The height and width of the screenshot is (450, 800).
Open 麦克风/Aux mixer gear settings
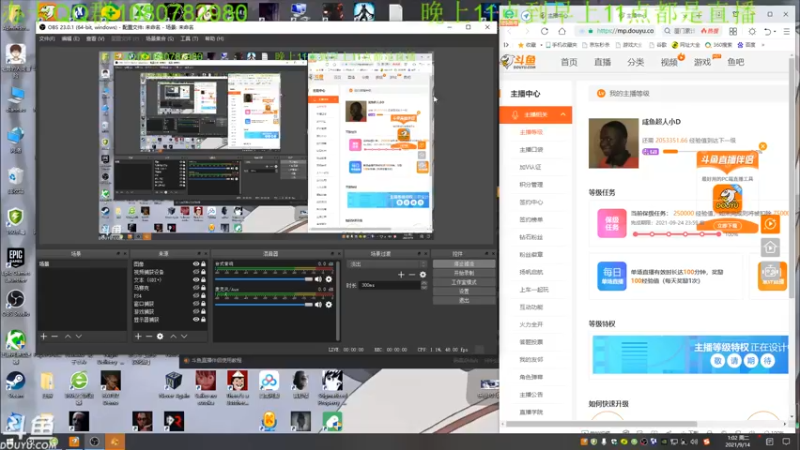329,305
